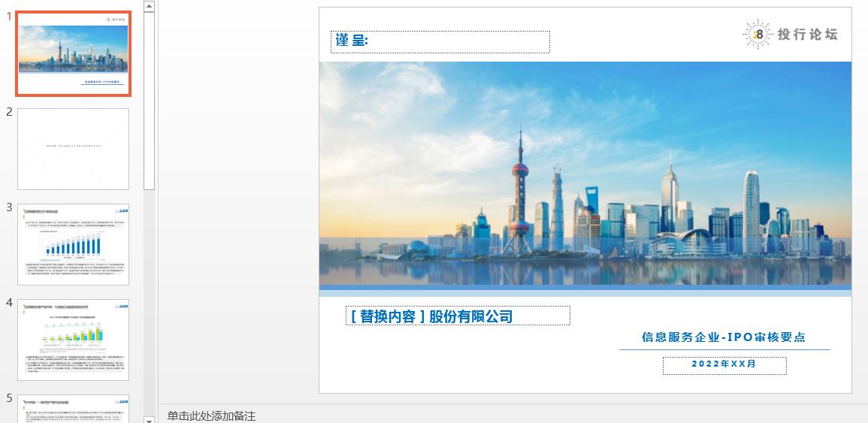Select the partially visible slide 5 thumbnail

(x=73, y=409)
